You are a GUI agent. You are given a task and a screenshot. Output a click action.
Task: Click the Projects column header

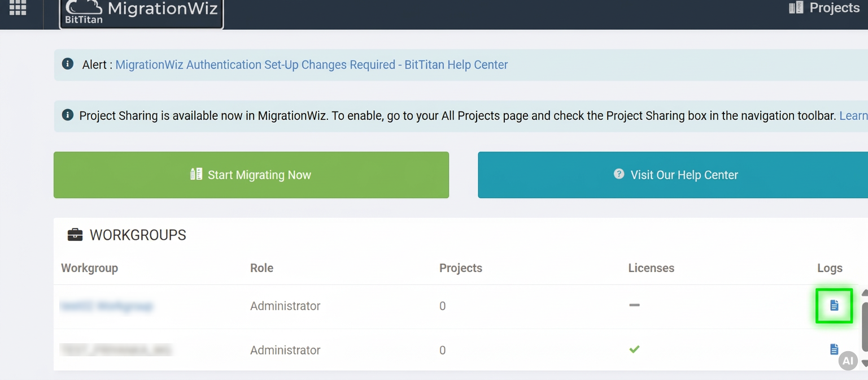click(461, 268)
